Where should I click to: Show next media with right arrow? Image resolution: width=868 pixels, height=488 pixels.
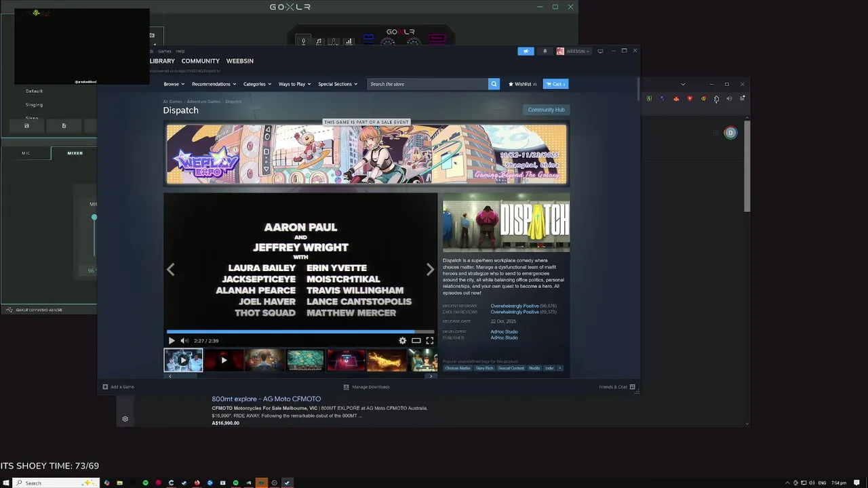(x=430, y=270)
